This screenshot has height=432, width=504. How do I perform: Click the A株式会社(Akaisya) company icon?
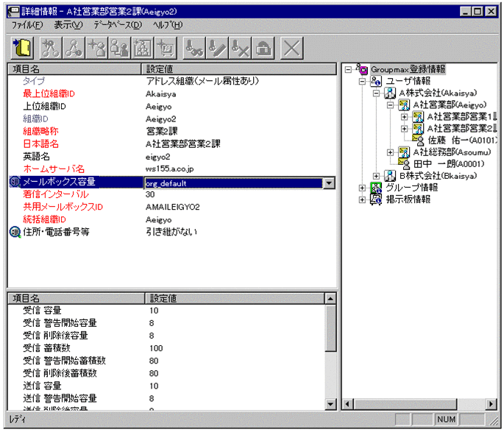point(390,93)
